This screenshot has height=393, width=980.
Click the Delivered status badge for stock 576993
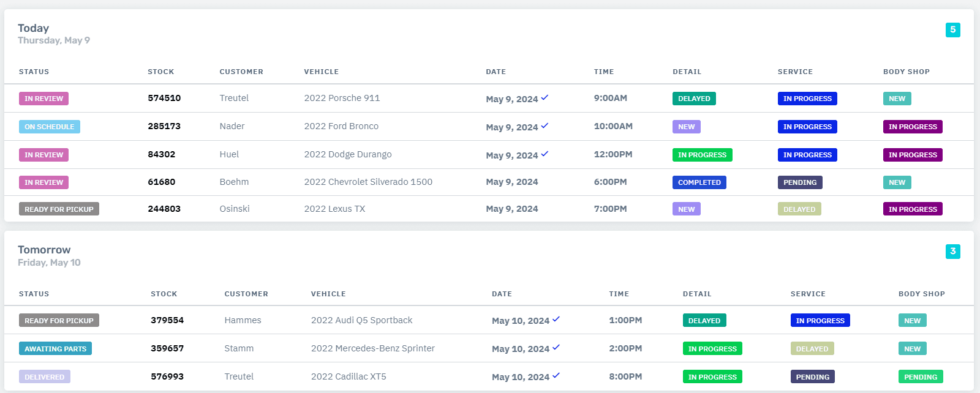[x=44, y=377]
